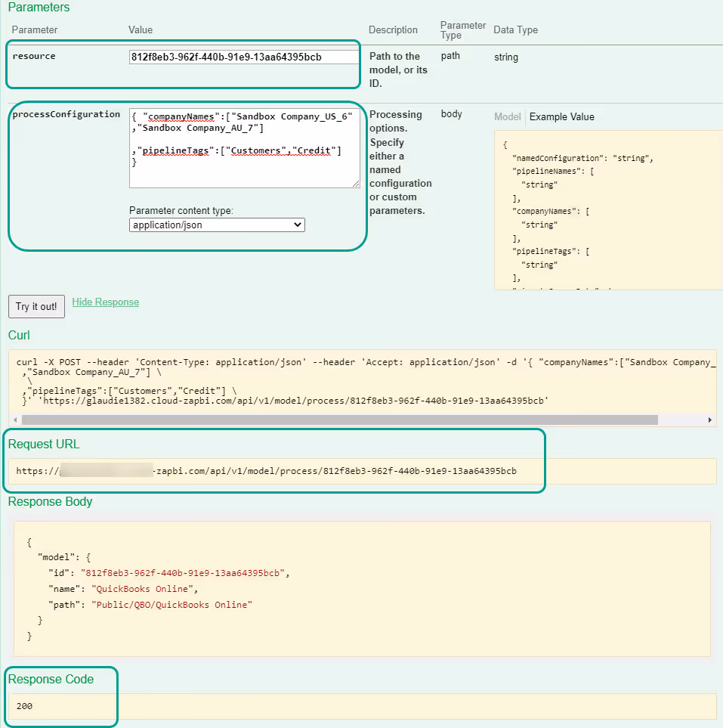Select the Example Value tab
The height and width of the screenshot is (728, 723).
pos(561,117)
